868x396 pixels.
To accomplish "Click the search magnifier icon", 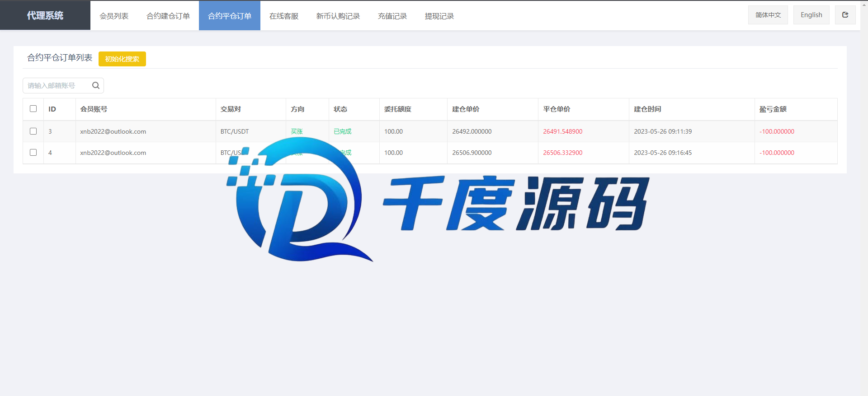I will [96, 85].
